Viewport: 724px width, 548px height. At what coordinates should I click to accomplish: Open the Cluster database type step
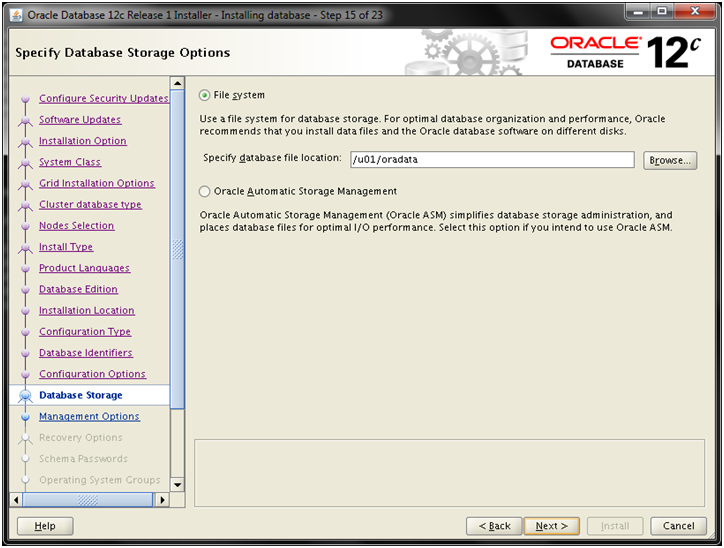(x=90, y=205)
